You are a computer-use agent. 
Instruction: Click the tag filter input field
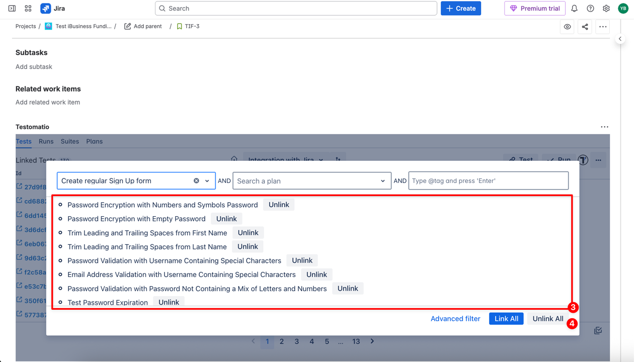[488, 181]
